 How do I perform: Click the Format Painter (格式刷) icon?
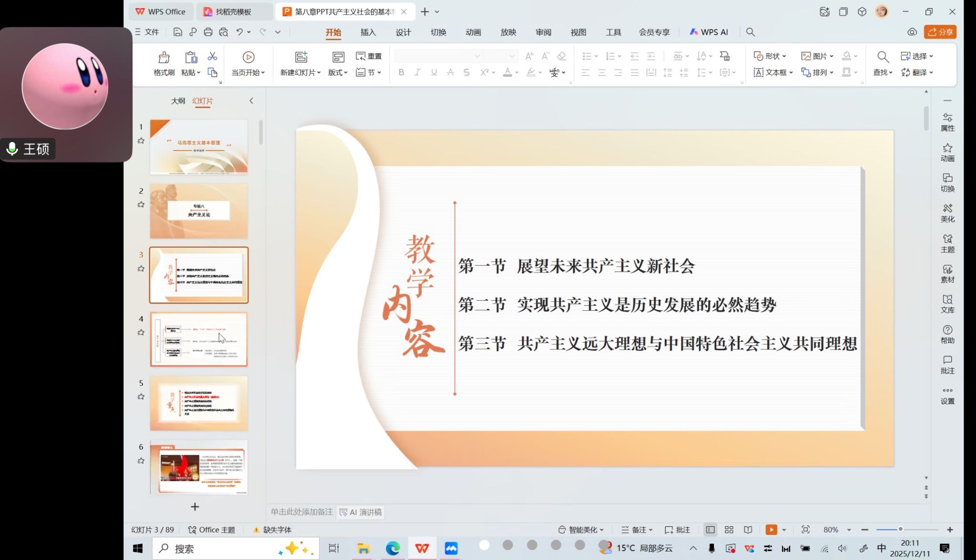(164, 58)
